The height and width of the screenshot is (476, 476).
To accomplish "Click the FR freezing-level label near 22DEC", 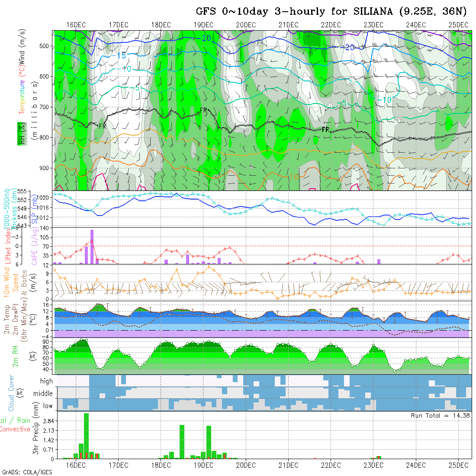I will click(326, 129).
